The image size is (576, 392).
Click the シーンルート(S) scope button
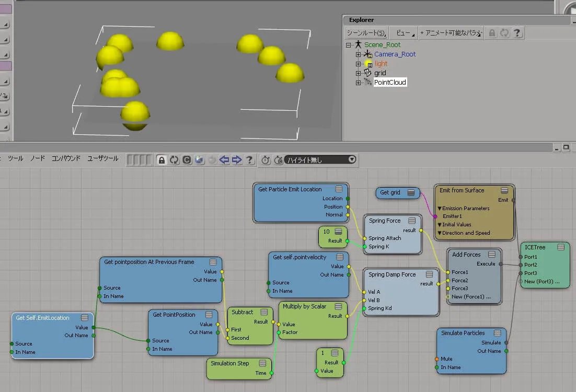(x=366, y=33)
